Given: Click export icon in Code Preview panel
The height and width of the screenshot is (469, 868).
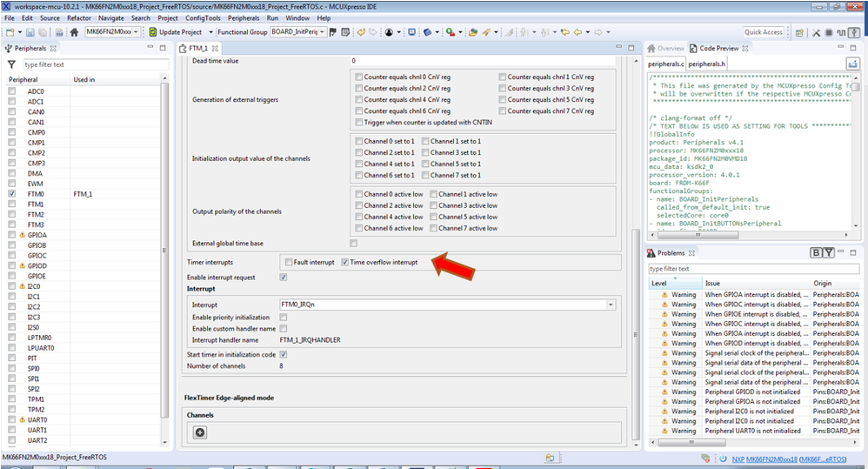Looking at the screenshot, I should [853, 64].
